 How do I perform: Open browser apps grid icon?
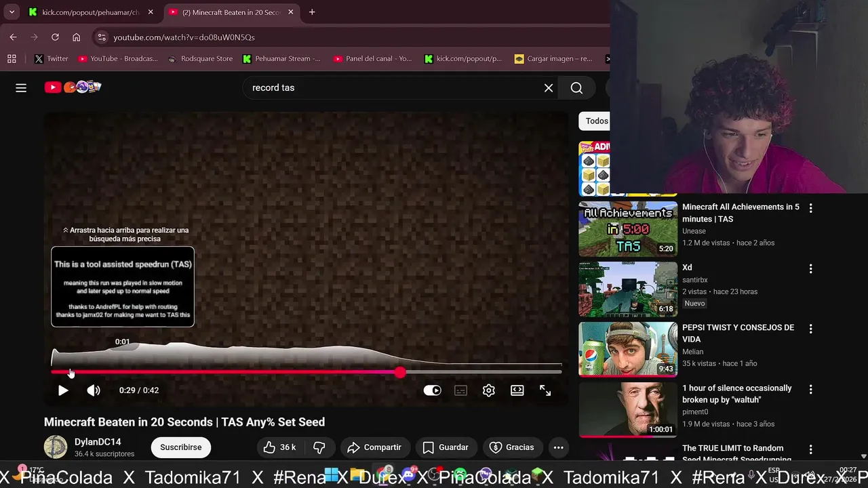[12, 59]
